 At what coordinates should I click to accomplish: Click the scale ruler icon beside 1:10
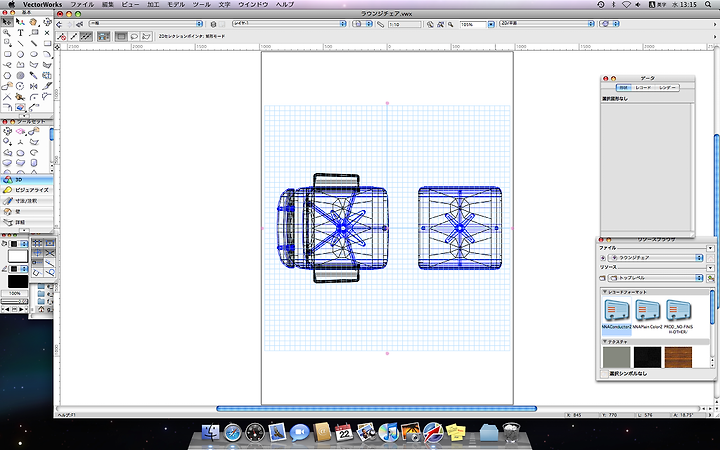coord(381,24)
